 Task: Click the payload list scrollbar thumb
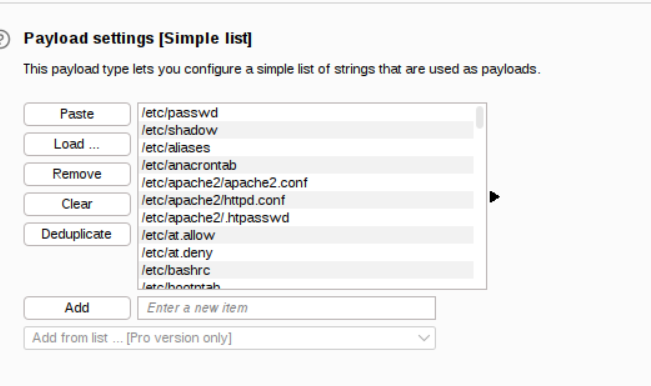[x=480, y=117]
